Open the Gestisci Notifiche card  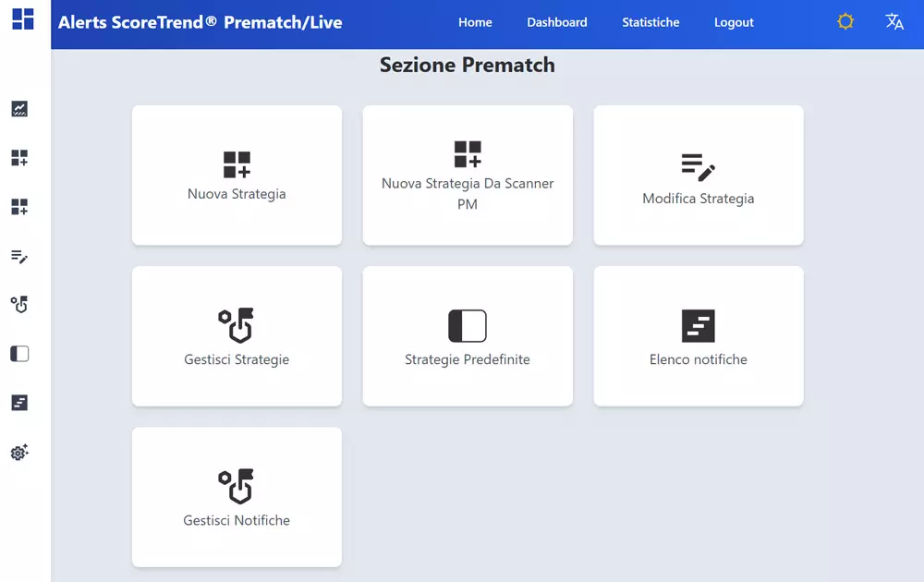[237, 497]
